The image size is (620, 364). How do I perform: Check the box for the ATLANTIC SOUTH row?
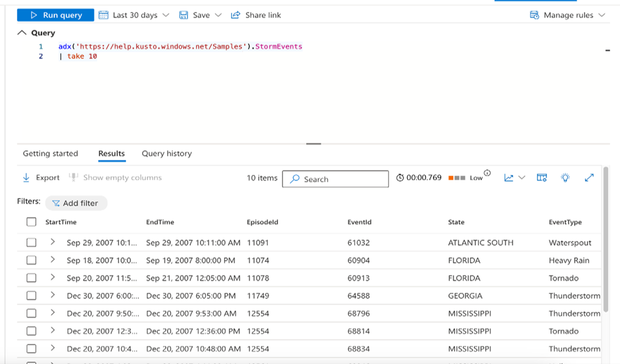tap(31, 243)
